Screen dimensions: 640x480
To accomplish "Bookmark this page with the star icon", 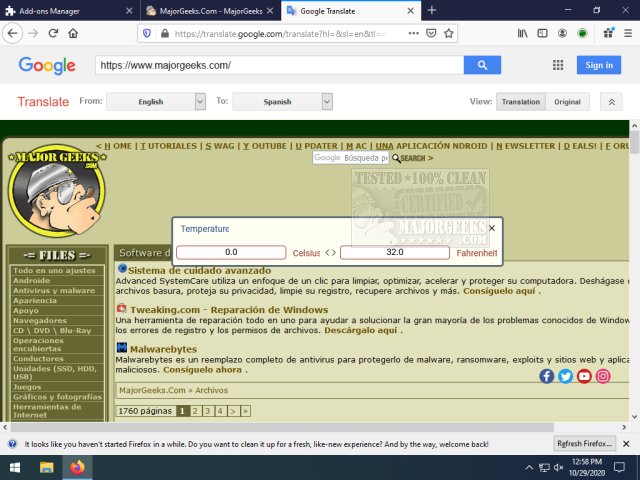I will tap(449, 33).
